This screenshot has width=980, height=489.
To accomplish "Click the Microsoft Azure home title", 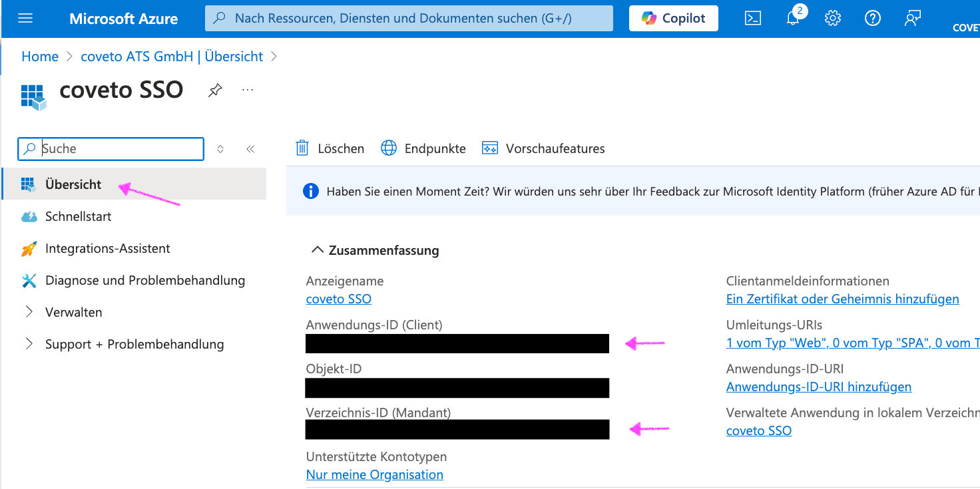I will [123, 19].
